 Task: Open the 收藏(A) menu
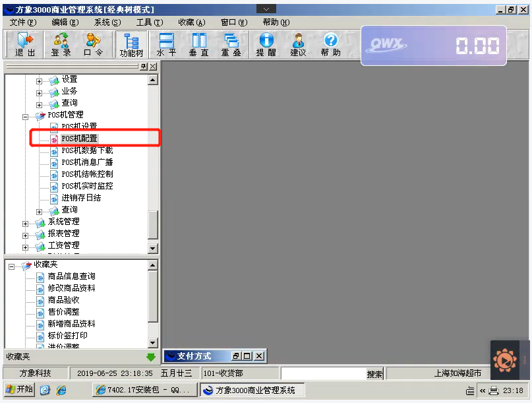(192, 22)
